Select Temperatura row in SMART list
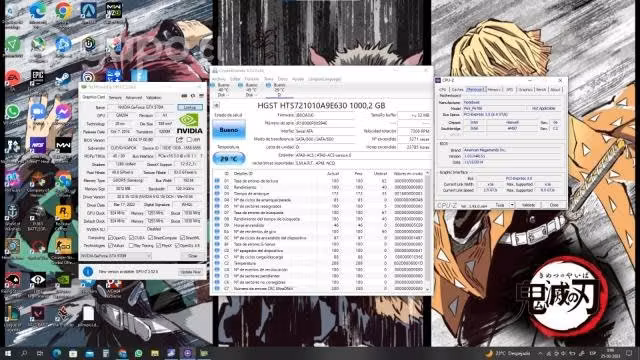Screen dimensions: 640x360 (320, 263)
